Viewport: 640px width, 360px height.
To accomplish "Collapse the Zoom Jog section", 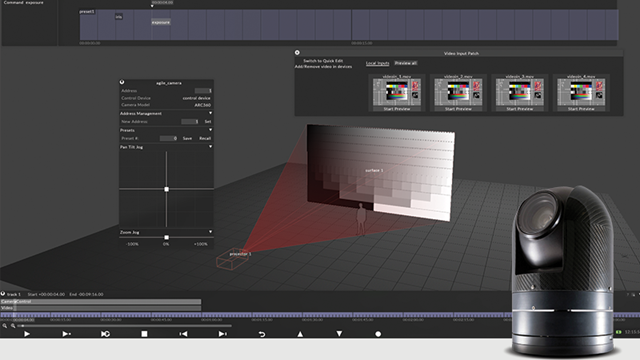I will 211,232.
